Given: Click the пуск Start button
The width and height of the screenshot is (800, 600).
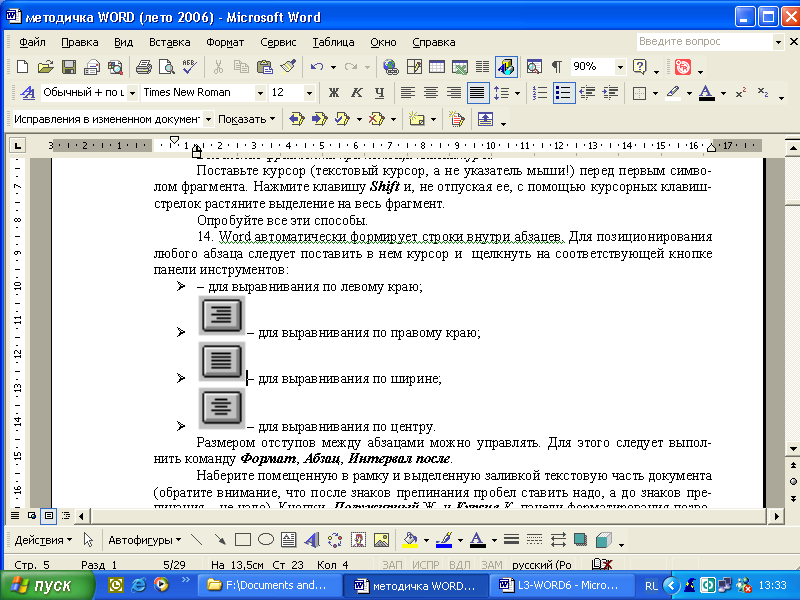Looking at the screenshot, I should (47, 585).
